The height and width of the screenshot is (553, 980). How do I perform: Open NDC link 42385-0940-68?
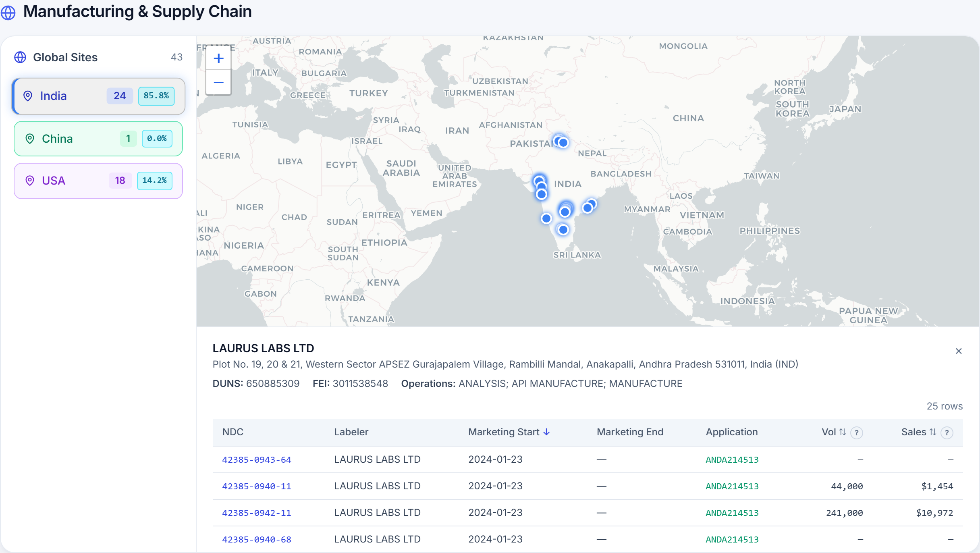coord(257,539)
